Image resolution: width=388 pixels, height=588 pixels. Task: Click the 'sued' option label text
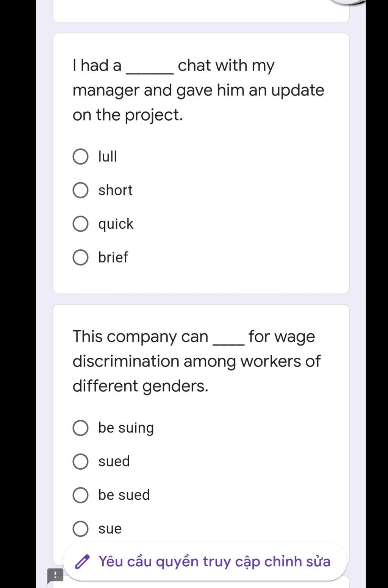coord(114,462)
